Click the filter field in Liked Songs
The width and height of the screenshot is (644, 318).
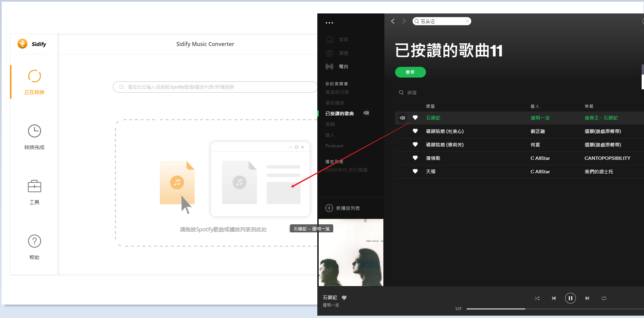[x=412, y=93]
